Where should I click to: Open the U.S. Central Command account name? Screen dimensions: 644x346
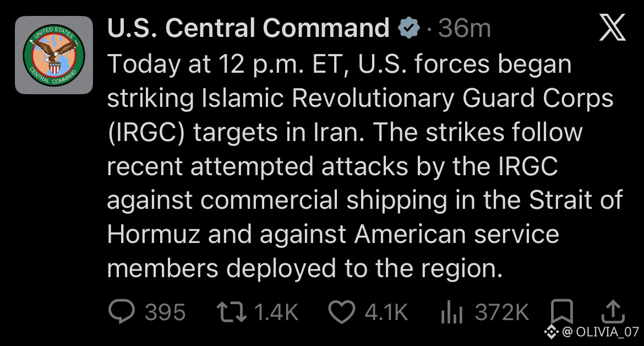248,28
